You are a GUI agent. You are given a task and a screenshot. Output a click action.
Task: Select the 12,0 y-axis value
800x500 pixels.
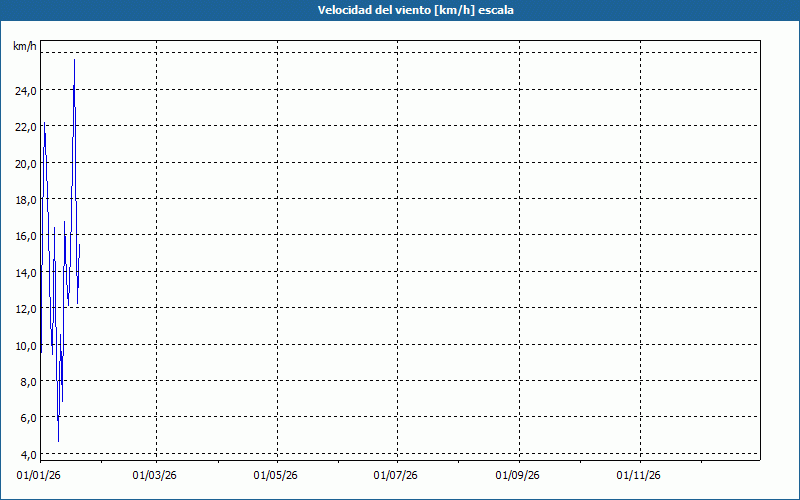[x=26, y=309]
